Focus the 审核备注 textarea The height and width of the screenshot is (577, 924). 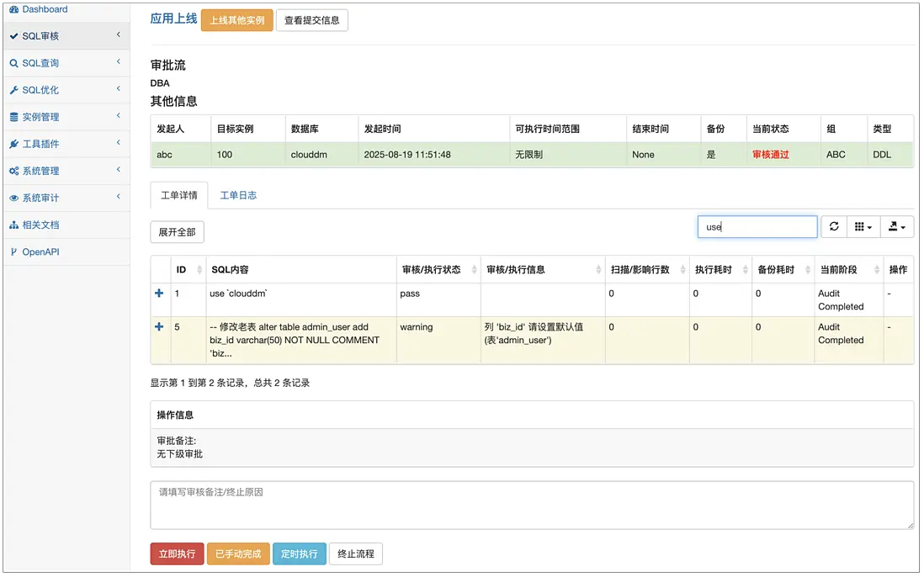tap(532, 505)
